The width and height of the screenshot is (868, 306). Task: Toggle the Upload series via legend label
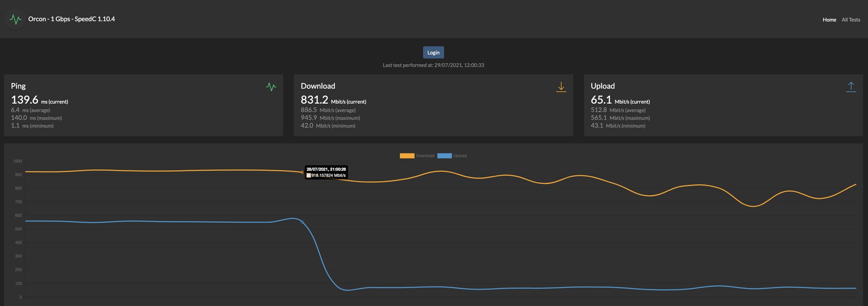(x=460, y=156)
